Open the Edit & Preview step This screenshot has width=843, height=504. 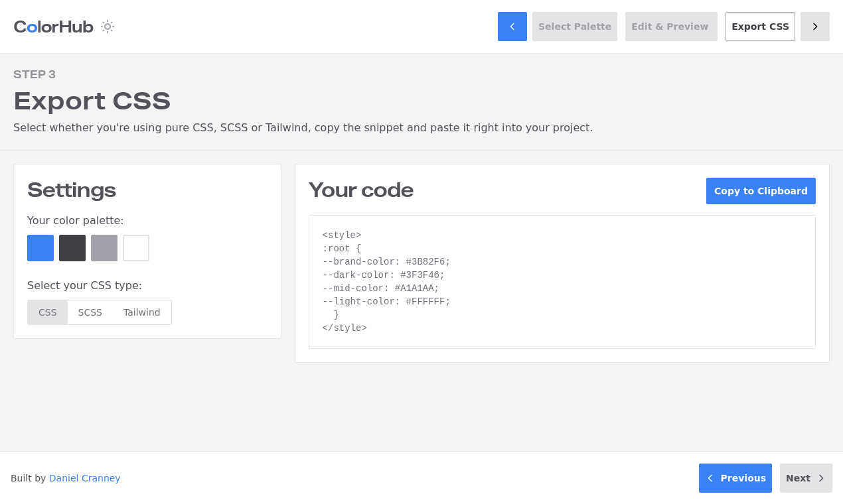click(671, 27)
